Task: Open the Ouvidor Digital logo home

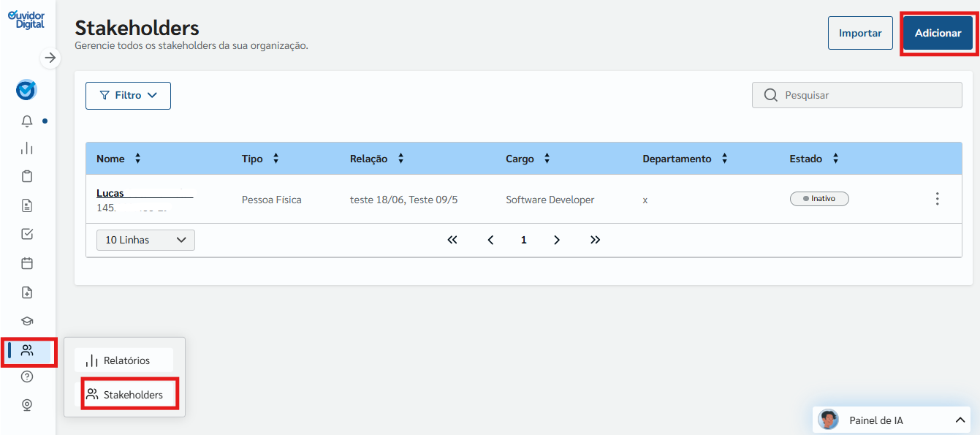Action: pos(26,20)
